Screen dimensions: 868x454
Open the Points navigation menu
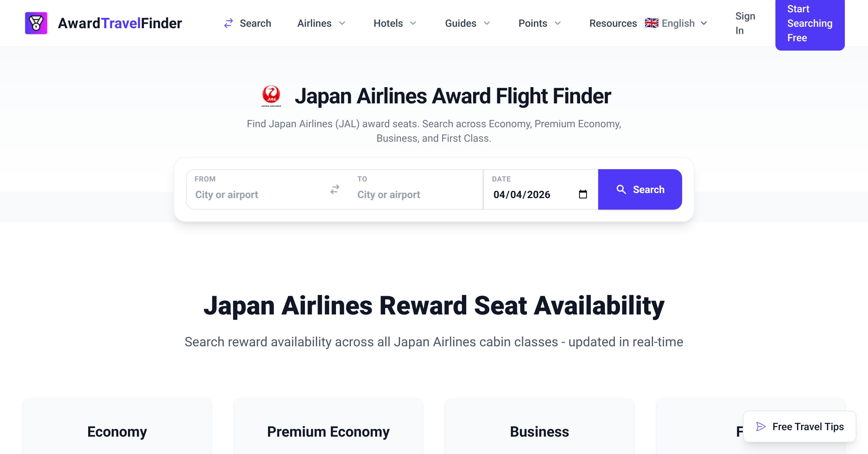pyautogui.click(x=539, y=23)
